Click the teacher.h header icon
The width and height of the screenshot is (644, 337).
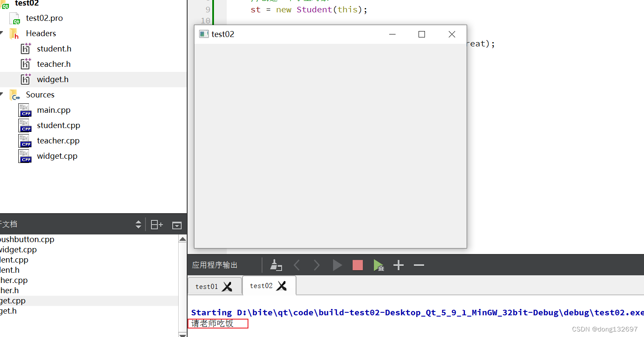tap(26, 64)
